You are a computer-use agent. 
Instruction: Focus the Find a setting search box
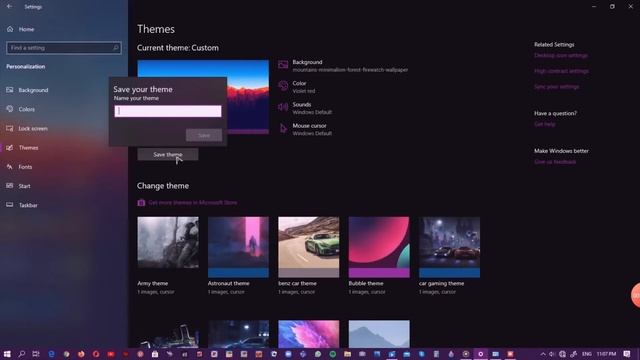tap(64, 48)
